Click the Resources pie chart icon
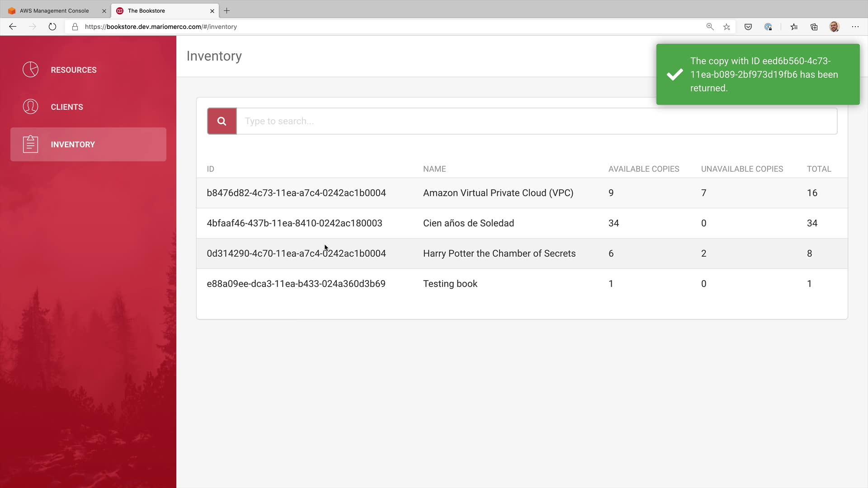 click(x=30, y=70)
